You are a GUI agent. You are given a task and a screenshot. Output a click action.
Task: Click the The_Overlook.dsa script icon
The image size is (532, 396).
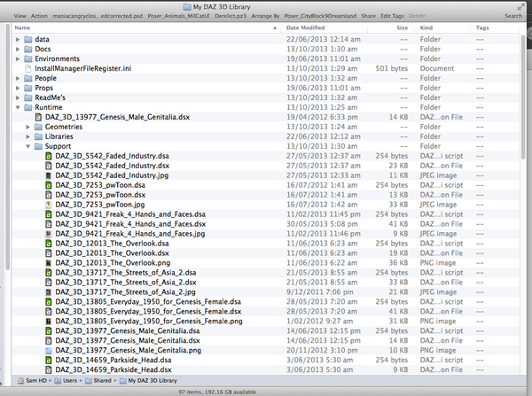coord(49,244)
